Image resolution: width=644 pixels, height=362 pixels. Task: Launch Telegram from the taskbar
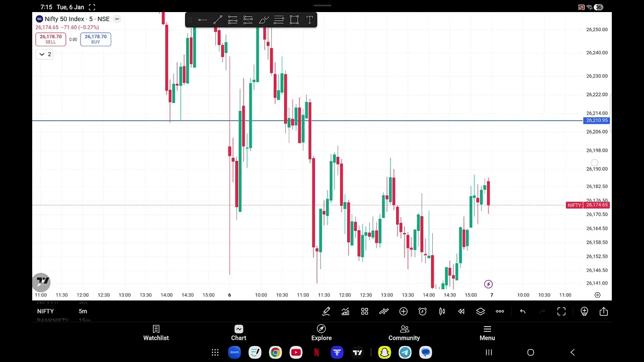pos(405,352)
